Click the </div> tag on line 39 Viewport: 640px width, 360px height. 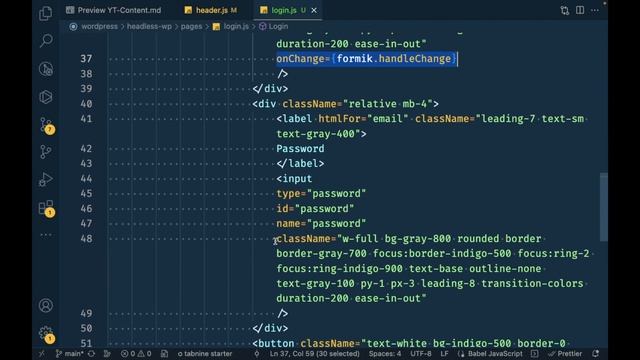coord(270,89)
